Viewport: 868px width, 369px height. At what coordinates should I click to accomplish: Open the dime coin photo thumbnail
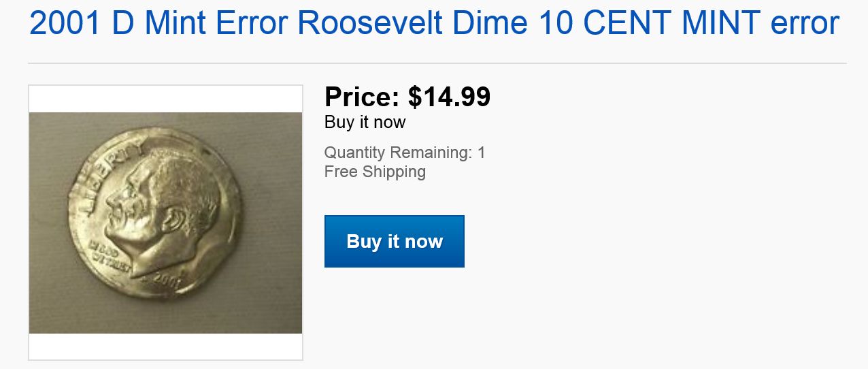[x=165, y=223]
